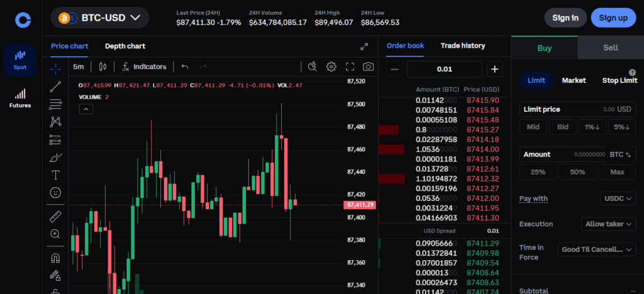Swap amount currency BTC toggle
This screenshot has width=644, height=294.
click(x=621, y=155)
